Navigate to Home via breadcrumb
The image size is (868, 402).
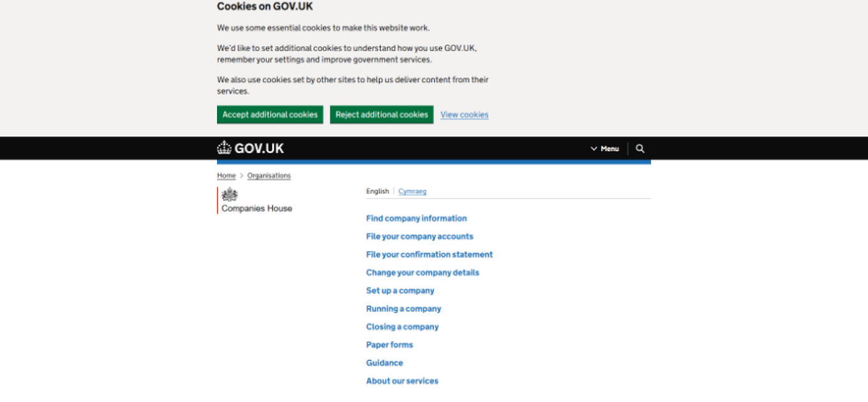pyautogui.click(x=226, y=175)
